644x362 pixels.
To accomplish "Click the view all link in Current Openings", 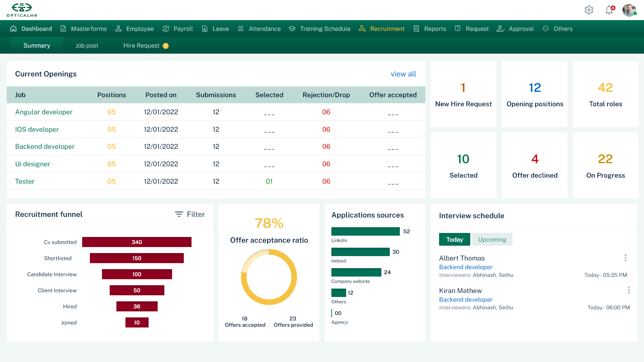I will coord(403,74).
